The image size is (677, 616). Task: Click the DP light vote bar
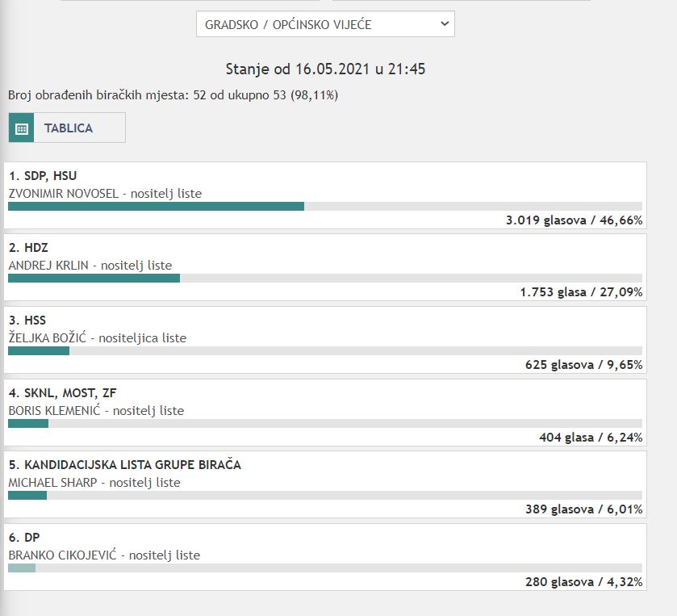point(22,568)
